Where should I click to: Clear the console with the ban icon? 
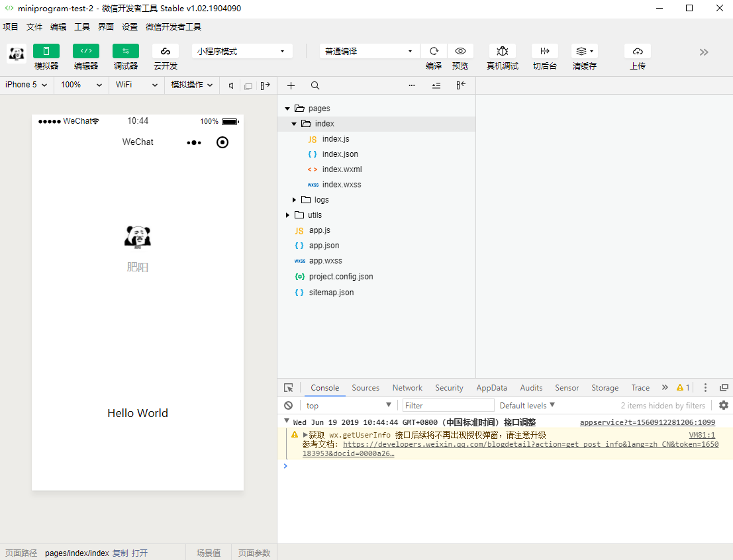(289, 405)
